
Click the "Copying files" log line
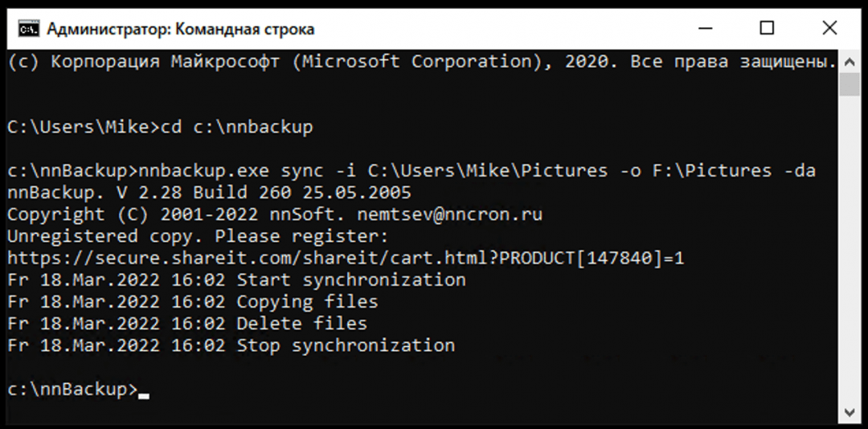click(x=306, y=302)
